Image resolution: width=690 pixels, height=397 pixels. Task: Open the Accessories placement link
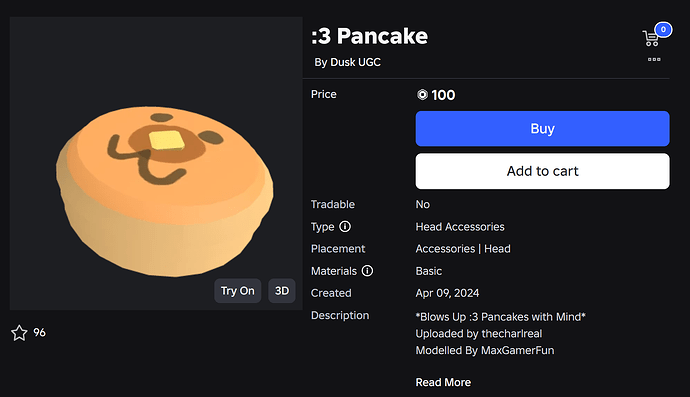[445, 249]
